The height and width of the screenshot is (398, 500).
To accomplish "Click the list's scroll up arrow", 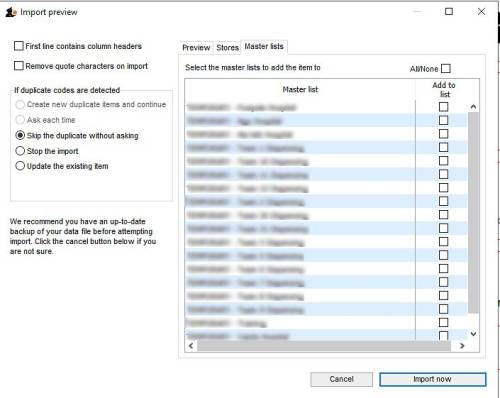I will click(473, 107).
